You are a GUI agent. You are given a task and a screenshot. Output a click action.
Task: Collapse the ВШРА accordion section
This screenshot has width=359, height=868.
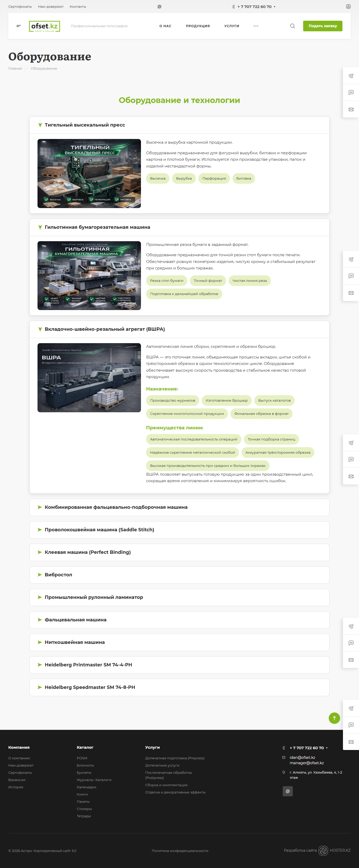point(179,329)
